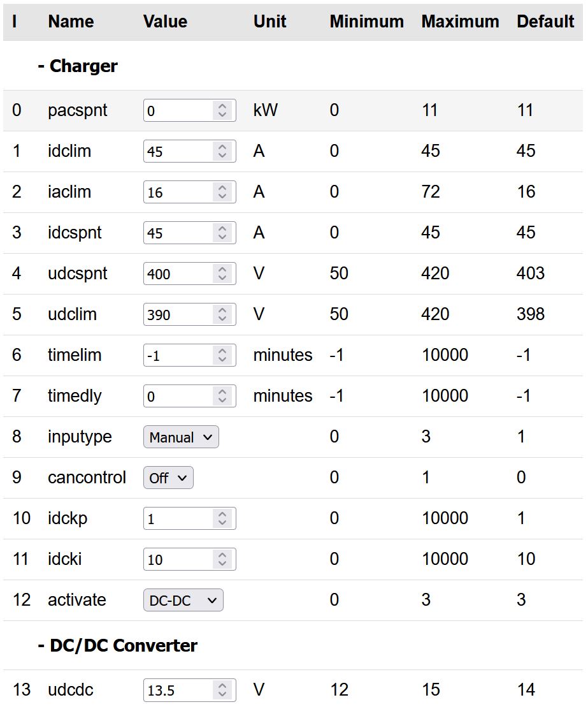Collapse the Charger section
This screenshot has width=588, height=709.
coord(78,66)
